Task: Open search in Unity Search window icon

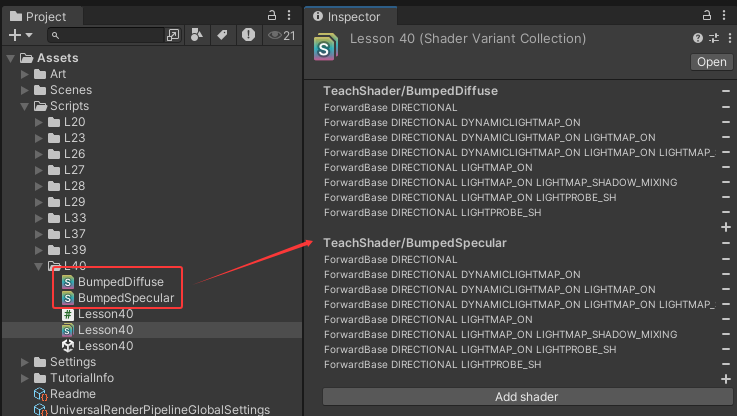Action: [173, 35]
